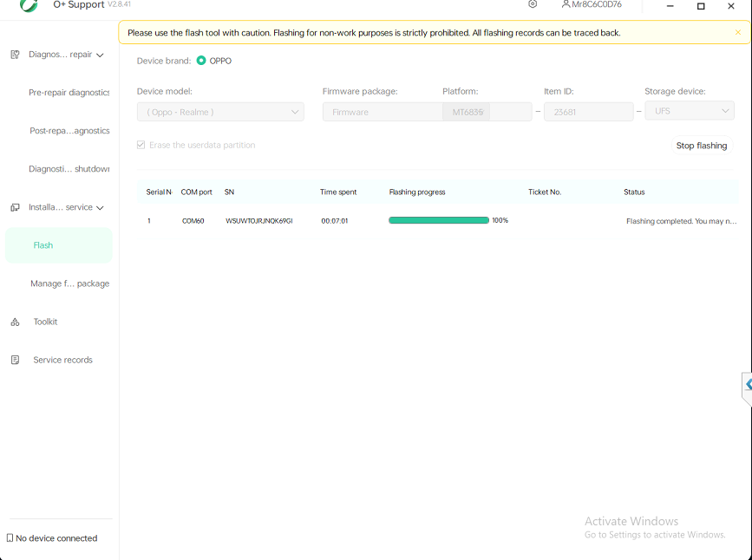Screen dimensions: 752x560
Task: Click the Platform MT6835 field
Action: coord(487,112)
